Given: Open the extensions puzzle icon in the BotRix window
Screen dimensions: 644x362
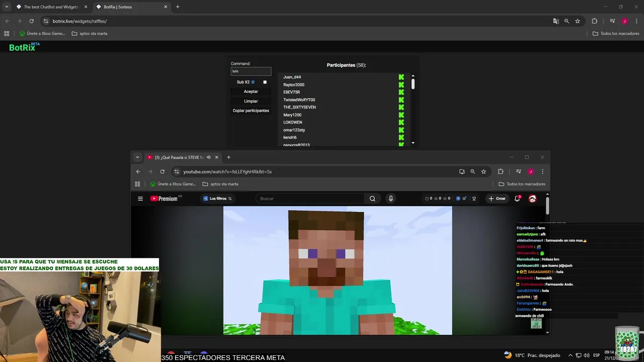Looking at the screenshot, I should 594,21.
